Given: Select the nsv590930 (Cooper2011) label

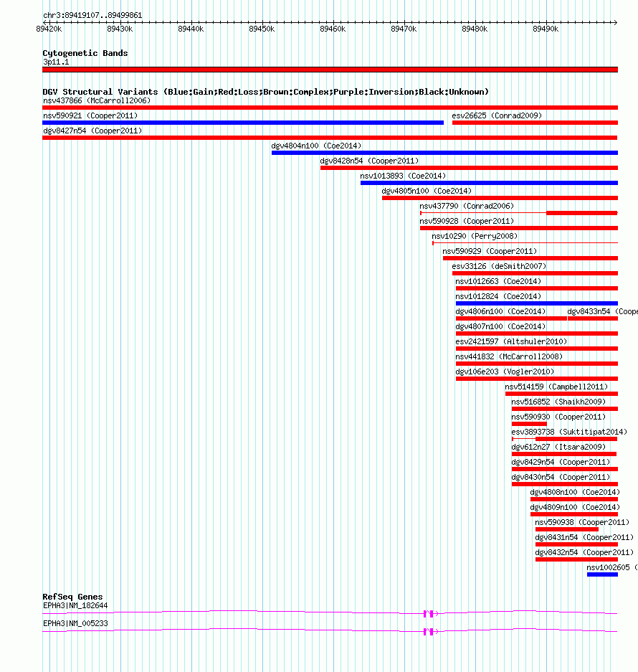Looking at the screenshot, I should (558, 416).
